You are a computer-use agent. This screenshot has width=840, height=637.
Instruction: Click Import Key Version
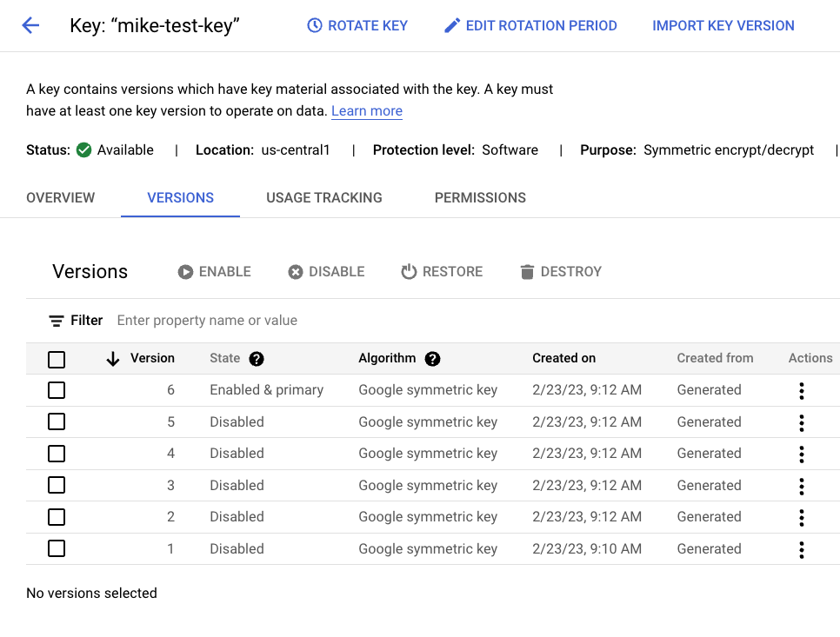(723, 25)
